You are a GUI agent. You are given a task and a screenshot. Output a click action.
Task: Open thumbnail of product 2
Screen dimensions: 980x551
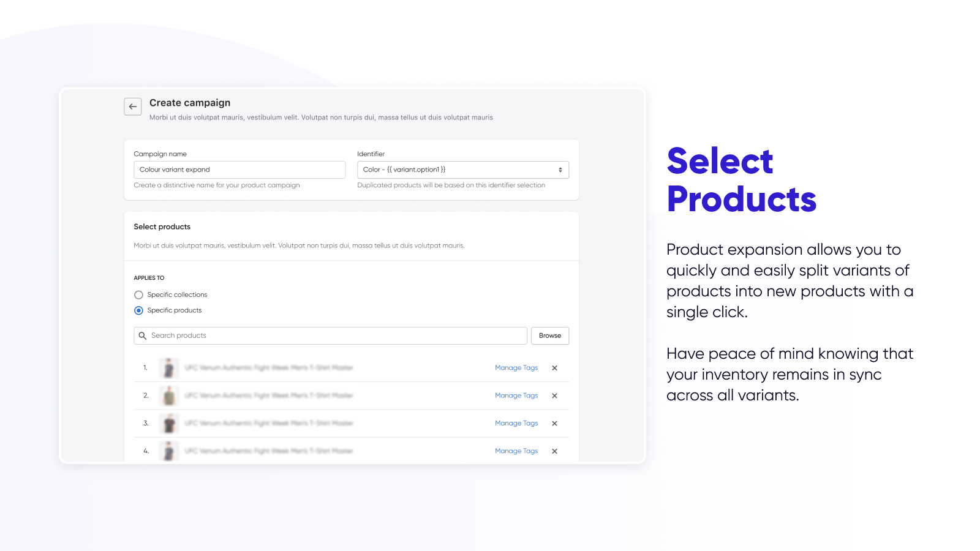click(169, 395)
